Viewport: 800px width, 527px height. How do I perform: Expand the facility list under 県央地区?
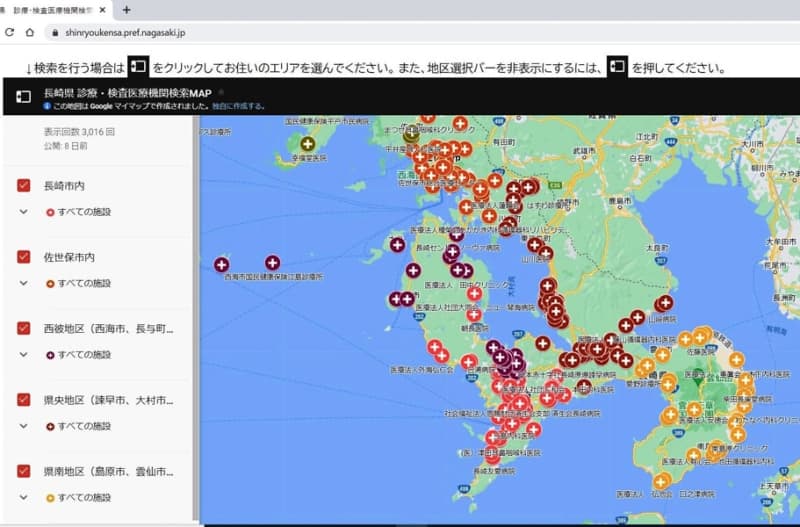point(23,426)
